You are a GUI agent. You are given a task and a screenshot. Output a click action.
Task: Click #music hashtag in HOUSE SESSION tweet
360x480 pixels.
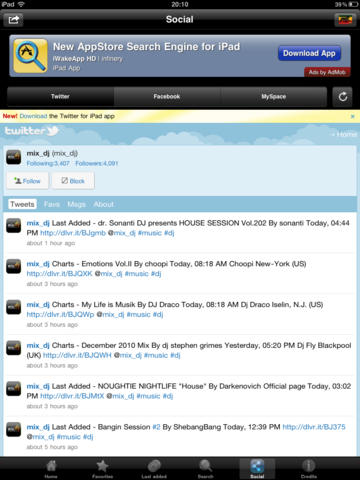coord(150,233)
